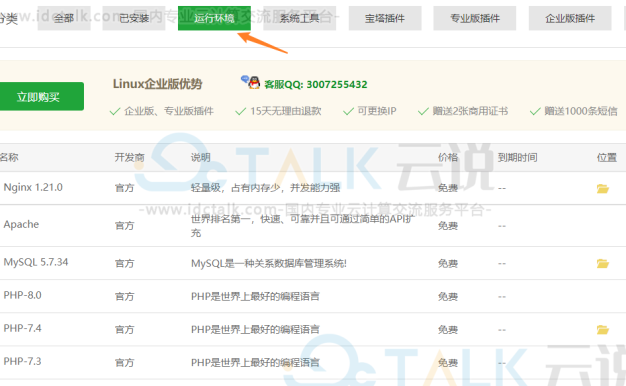626x386 pixels.
Task: Click the 15天无理由退款 benefit text
Action: tap(285, 111)
